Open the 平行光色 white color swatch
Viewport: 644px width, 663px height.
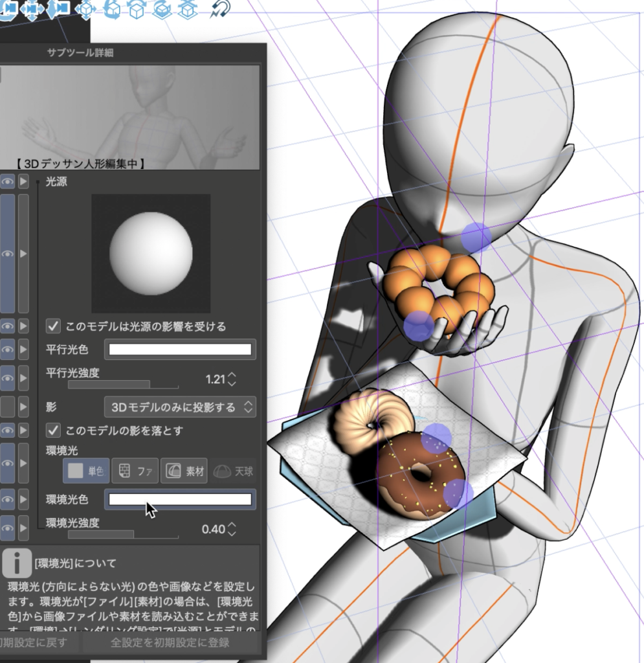coord(181,350)
